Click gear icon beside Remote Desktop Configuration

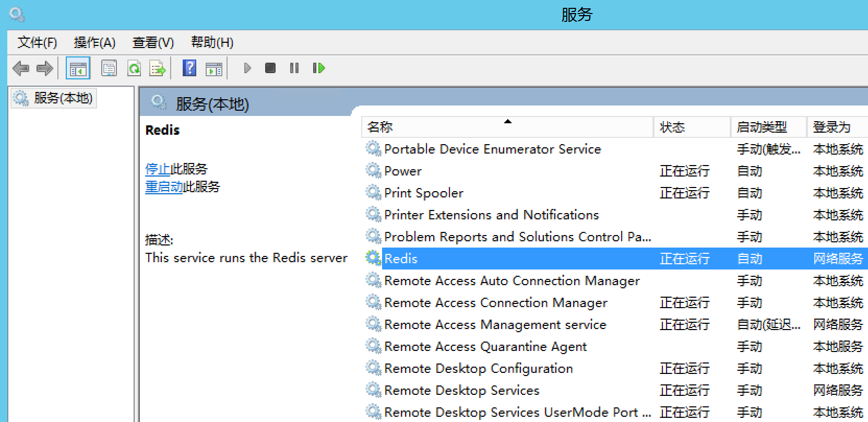tap(373, 368)
